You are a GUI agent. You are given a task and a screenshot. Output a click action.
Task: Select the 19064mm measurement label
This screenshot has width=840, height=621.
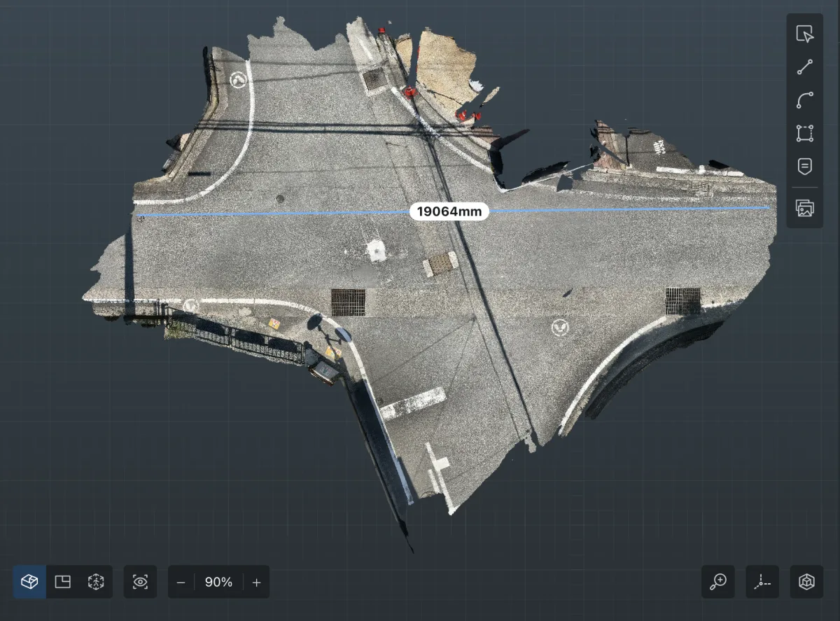(x=449, y=211)
